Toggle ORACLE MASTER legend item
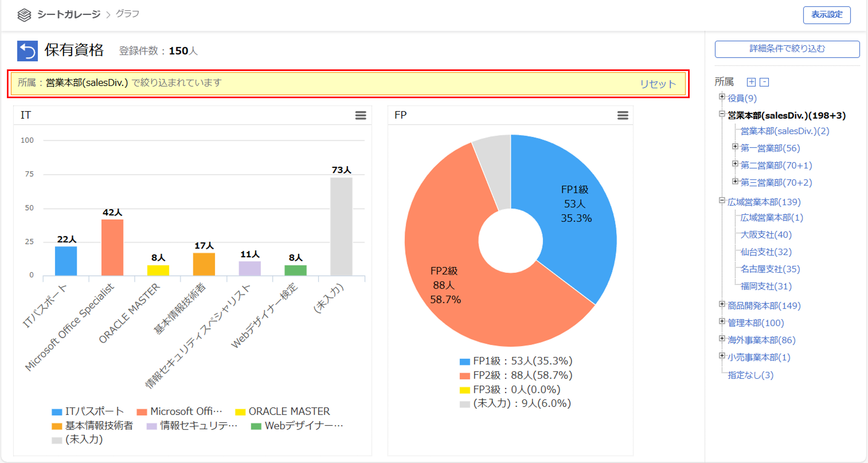Image resolution: width=868 pixels, height=463 pixels. click(x=282, y=411)
